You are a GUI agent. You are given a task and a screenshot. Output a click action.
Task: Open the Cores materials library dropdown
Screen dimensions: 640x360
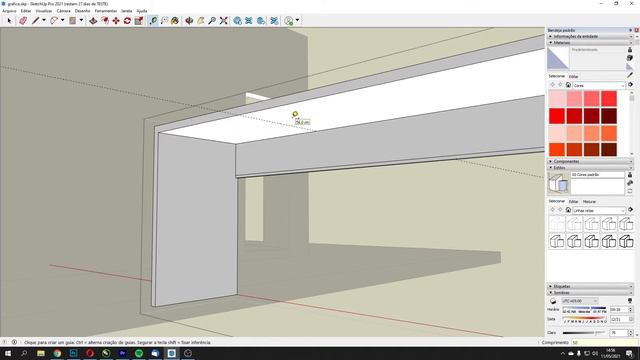click(599, 85)
